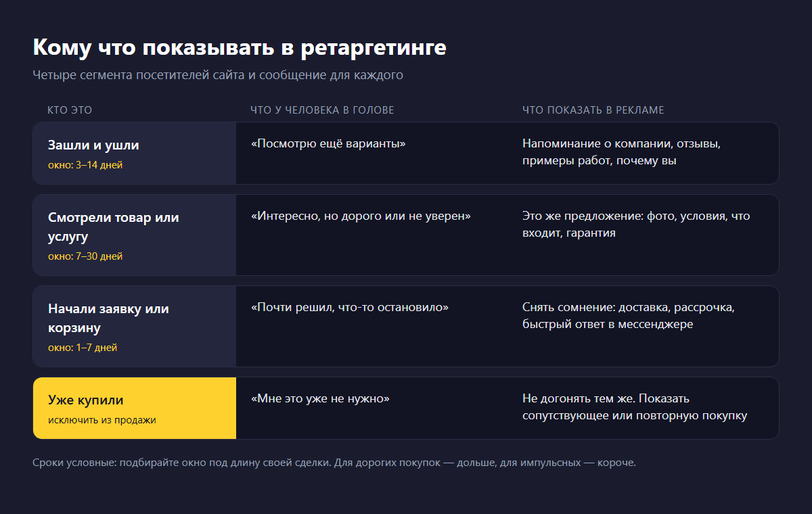Image resolution: width=812 pixels, height=514 pixels.
Task: Click the title «Кому что показывать в ретаргетинге»
Action: tap(240, 48)
